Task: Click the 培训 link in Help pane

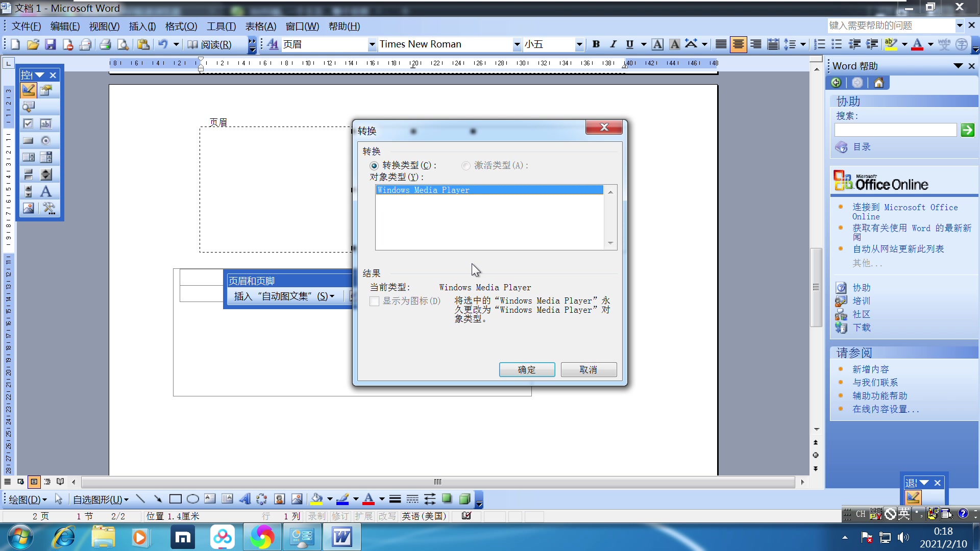Action: tap(862, 301)
